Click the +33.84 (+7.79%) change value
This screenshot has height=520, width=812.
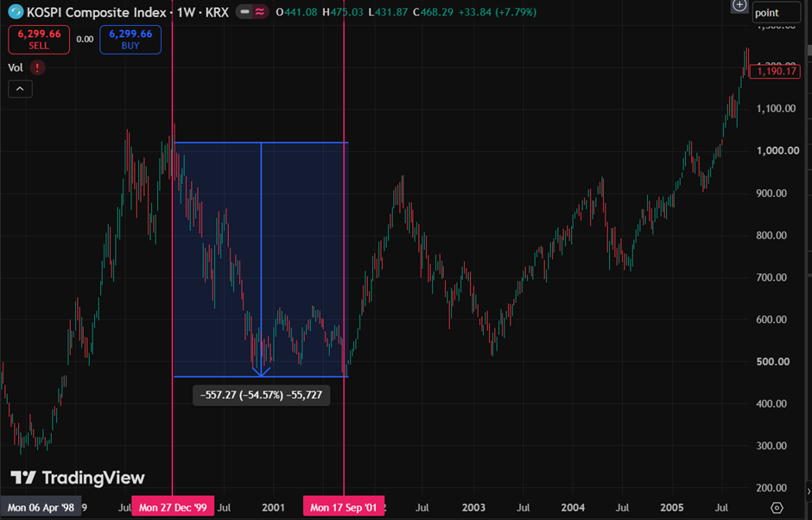pyautogui.click(x=496, y=12)
